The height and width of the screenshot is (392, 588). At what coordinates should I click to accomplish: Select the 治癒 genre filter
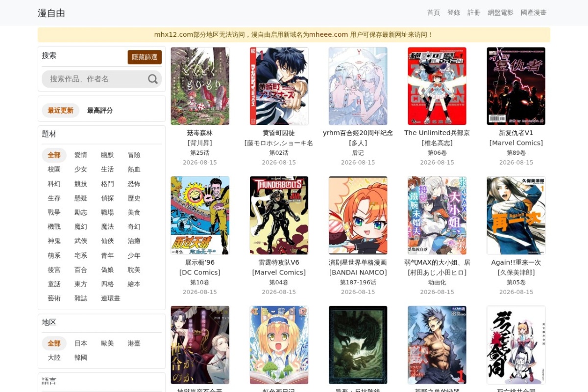(x=134, y=241)
